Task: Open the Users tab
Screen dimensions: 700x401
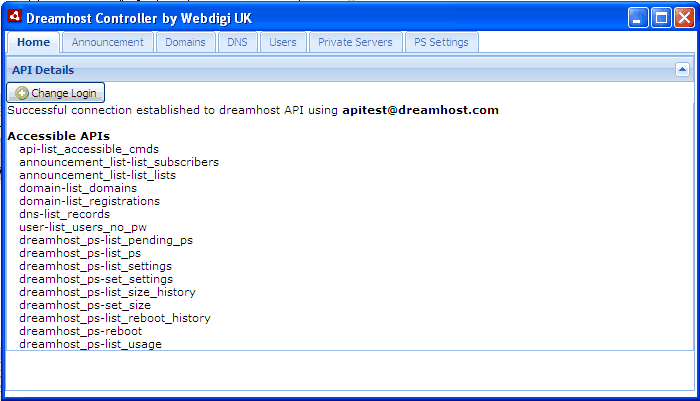Action: [283, 42]
